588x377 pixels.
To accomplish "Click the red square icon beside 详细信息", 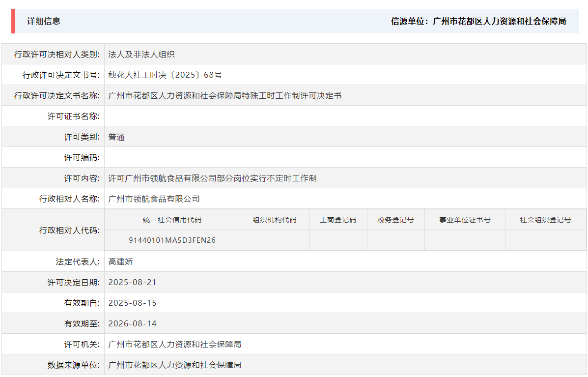I will coord(13,21).
